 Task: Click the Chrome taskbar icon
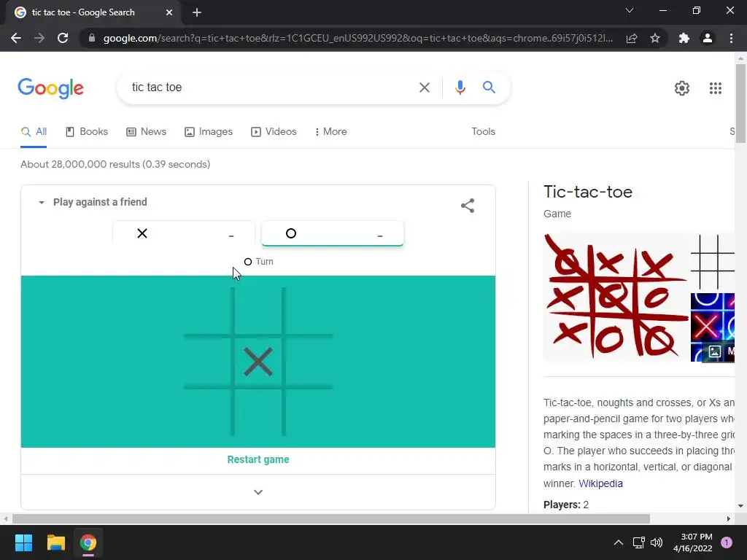(88, 542)
